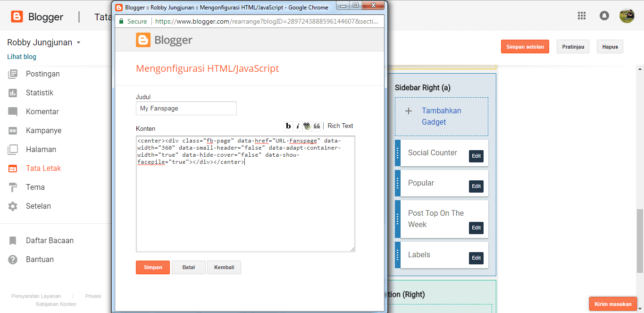This screenshot has height=313, width=644.
Task: Click inside the Konten HTML textarea
Action: [x=245, y=194]
